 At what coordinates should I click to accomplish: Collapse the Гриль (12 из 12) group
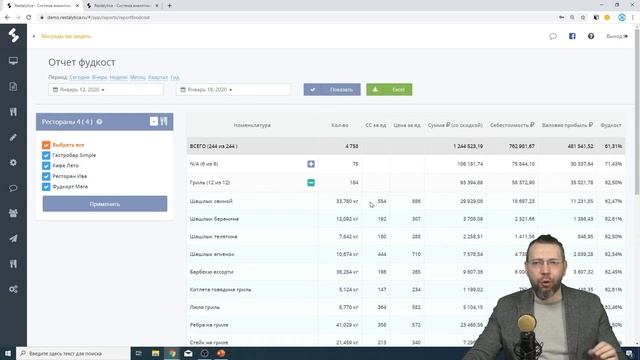tap(311, 182)
